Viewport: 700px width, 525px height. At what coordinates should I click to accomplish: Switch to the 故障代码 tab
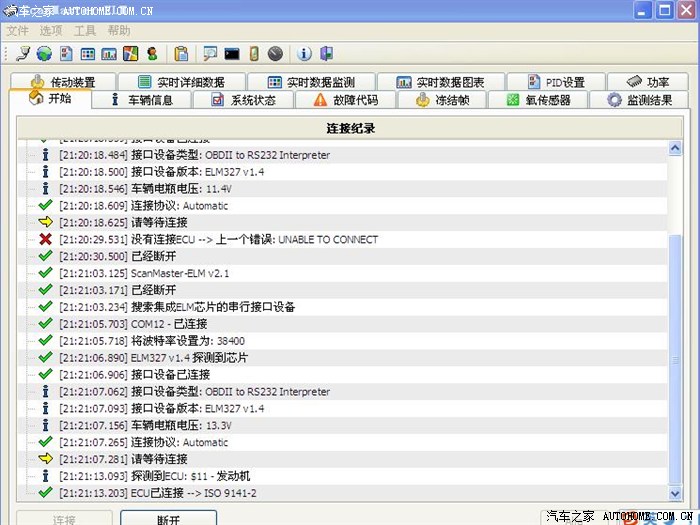(346, 100)
